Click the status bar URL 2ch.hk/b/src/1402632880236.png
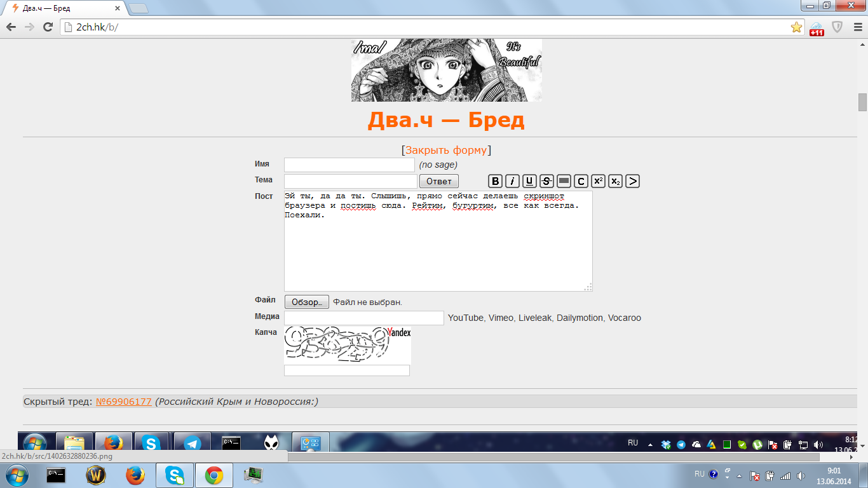Viewport: 868px width, 488px height. [57, 456]
